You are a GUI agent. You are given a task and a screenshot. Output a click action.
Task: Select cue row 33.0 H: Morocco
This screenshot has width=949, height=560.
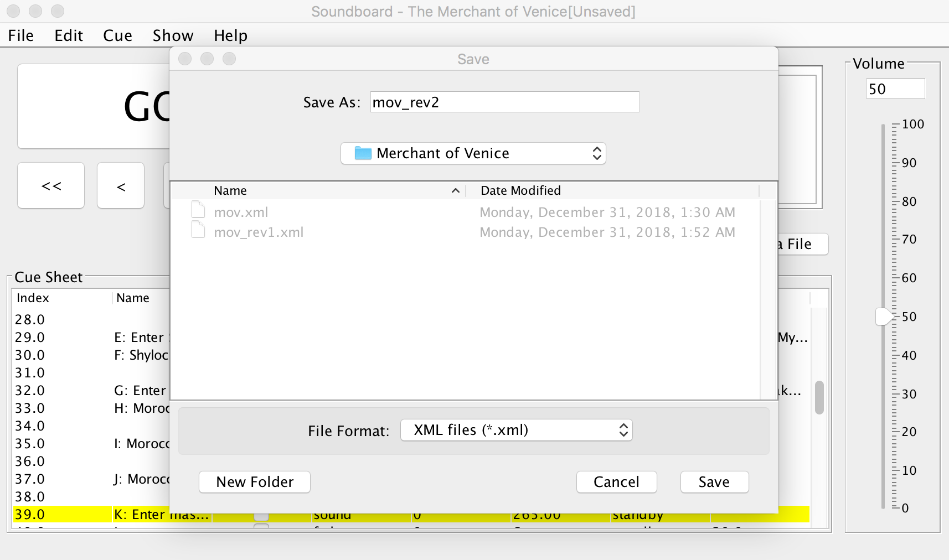pos(91,408)
